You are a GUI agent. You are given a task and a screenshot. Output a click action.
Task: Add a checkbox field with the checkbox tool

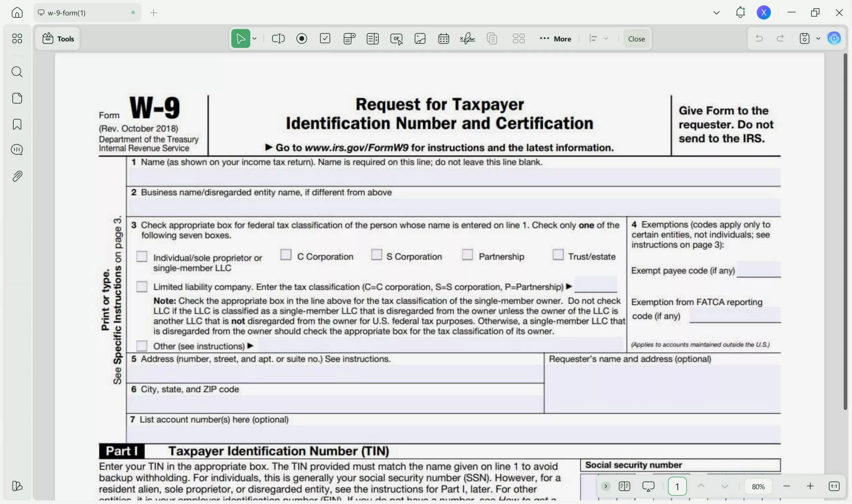point(325,38)
